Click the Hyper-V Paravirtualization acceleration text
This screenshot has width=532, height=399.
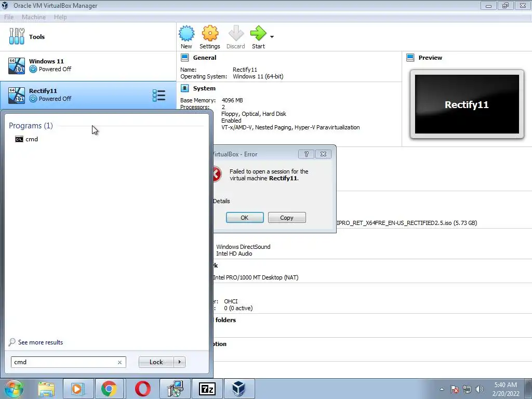[327, 127]
